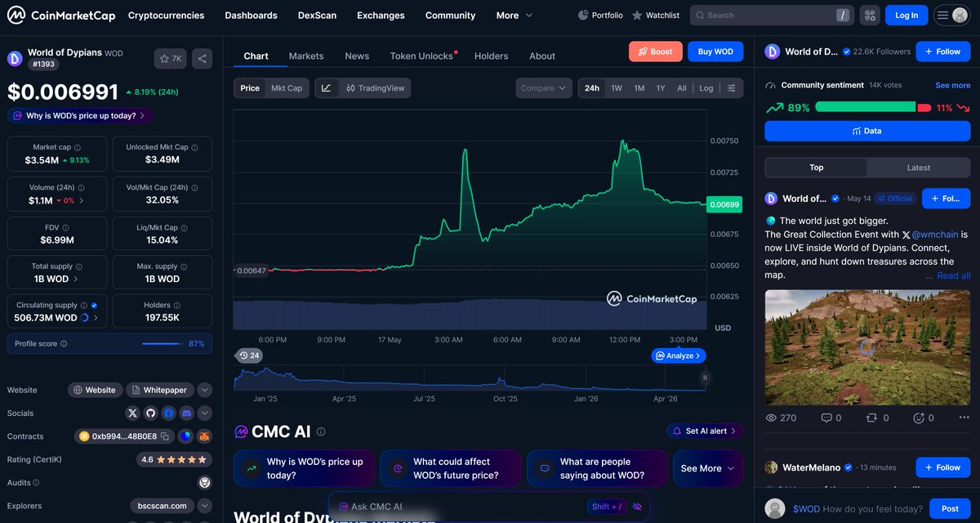This screenshot has height=523, width=980.
Task: Click the Profile score 87% bar
Action: click(109, 344)
